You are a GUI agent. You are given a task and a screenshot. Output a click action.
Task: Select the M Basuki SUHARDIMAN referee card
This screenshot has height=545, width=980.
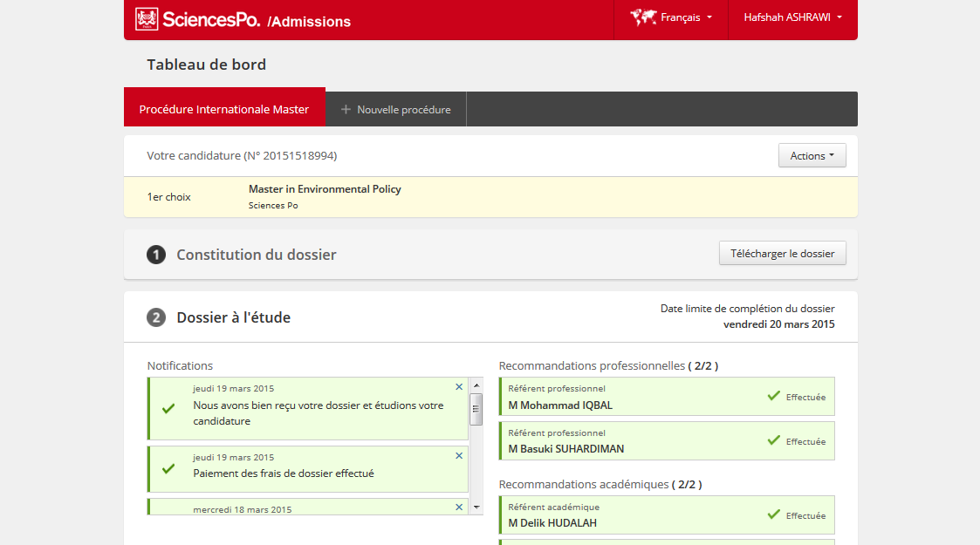pyautogui.click(x=667, y=440)
